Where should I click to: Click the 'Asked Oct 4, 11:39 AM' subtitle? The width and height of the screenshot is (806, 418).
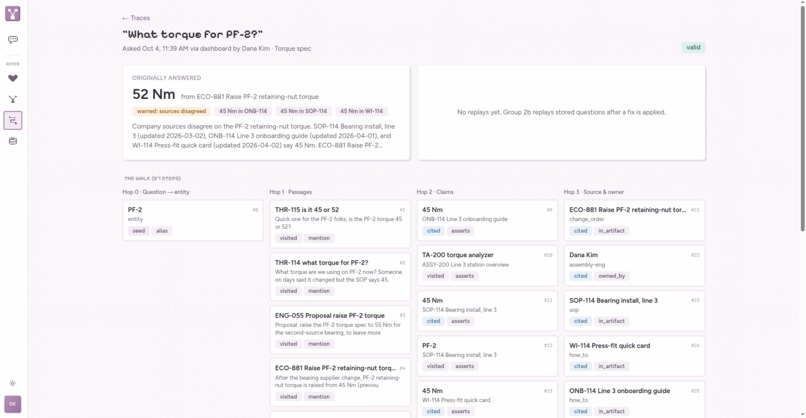(x=216, y=49)
